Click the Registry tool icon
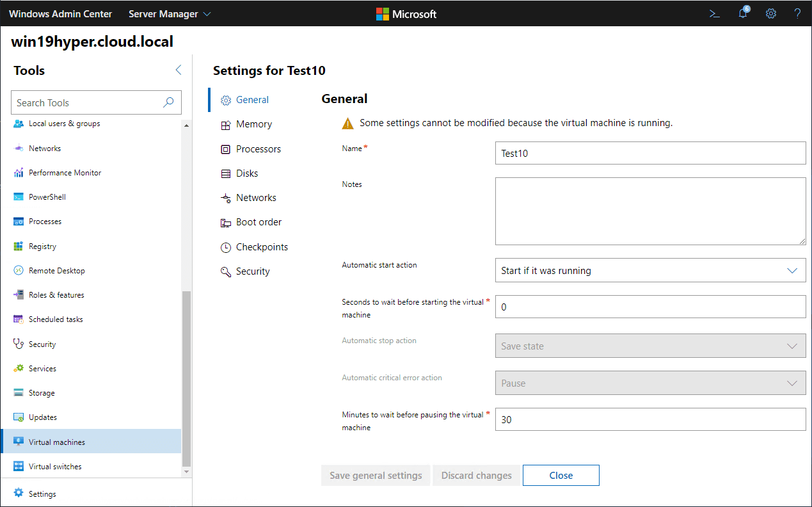The width and height of the screenshot is (812, 507). 17,246
